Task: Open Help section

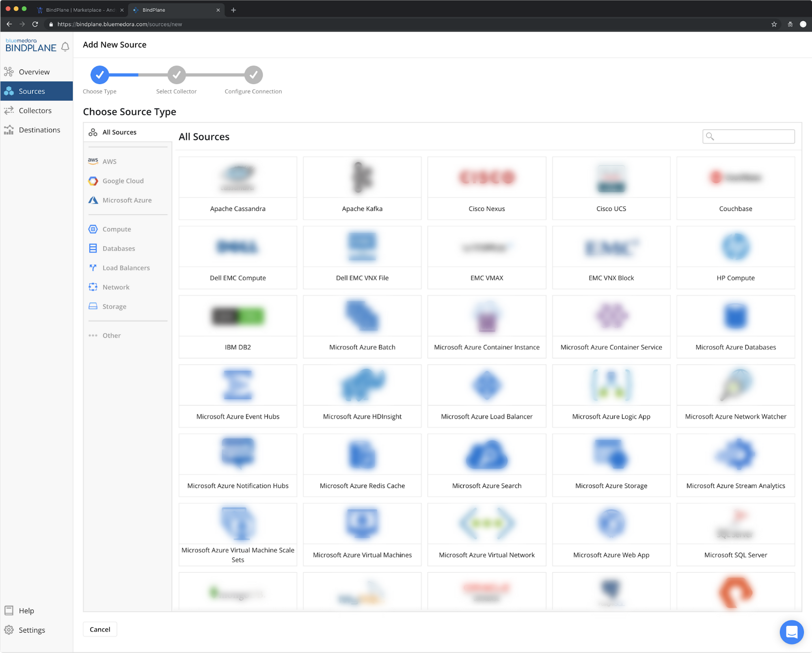Action: tap(26, 610)
